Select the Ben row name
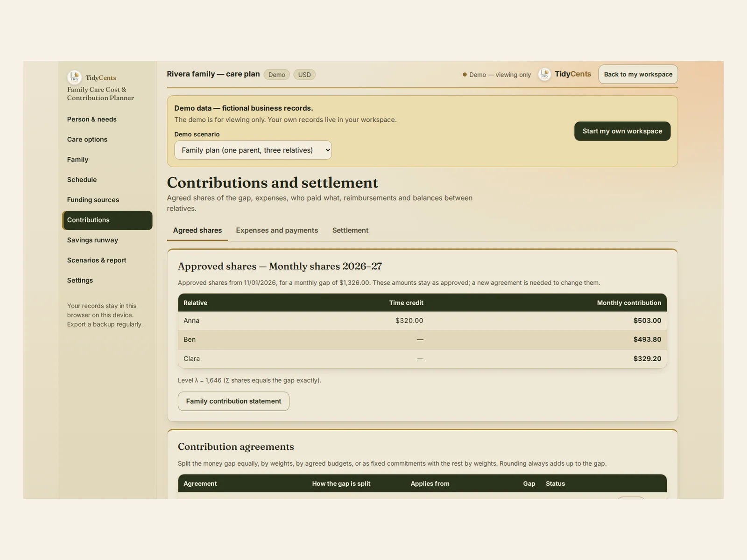The width and height of the screenshot is (747, 560). (190, 339)
